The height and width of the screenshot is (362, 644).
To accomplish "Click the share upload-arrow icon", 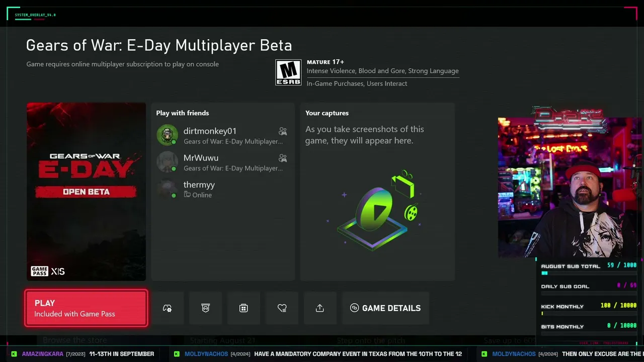I will coord(320,308).
